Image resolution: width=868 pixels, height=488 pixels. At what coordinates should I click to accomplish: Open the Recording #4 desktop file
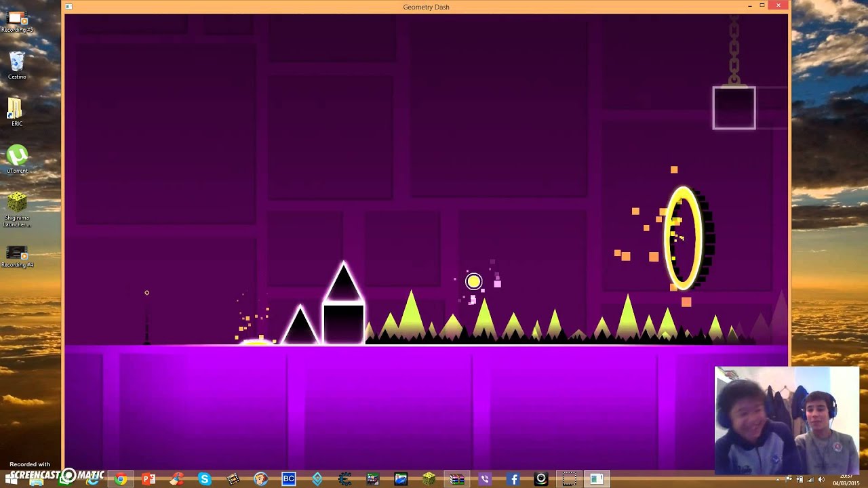(x=17, y=256)
